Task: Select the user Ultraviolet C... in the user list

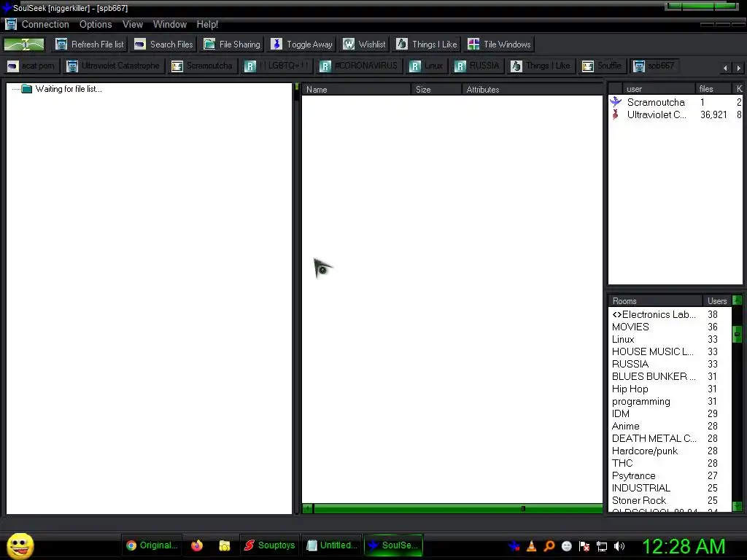Action: coord(657,114)
